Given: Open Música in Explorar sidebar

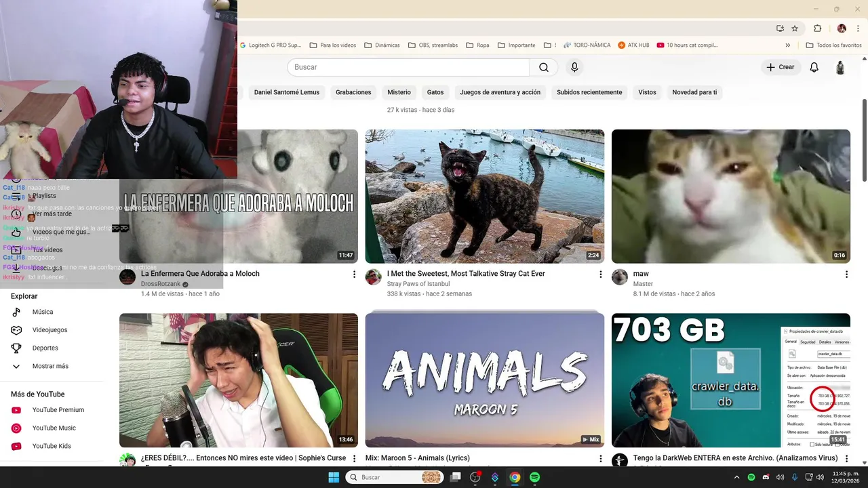Looking at the screenshot, I should [x=43, y=312].
